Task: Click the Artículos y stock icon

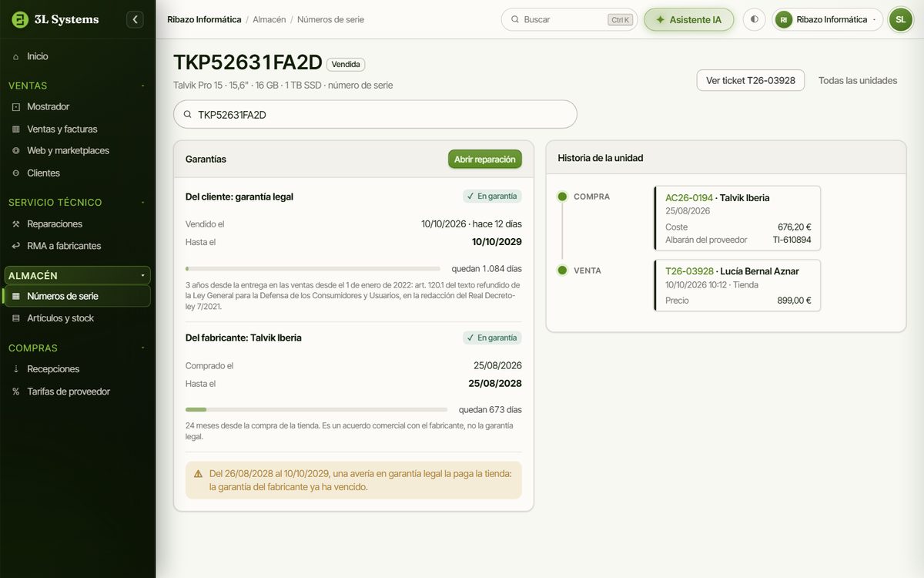Action: pyautogui.click(x=16, y=318)
